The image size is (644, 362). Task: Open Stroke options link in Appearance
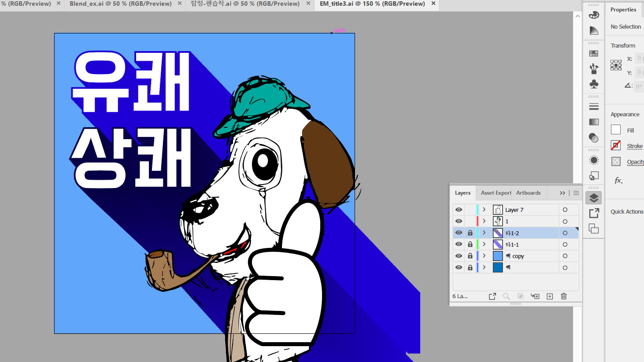(635, 146)
